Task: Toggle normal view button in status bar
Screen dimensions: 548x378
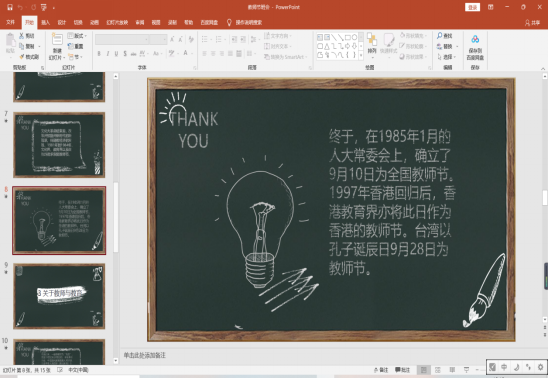Action: [x=424, y=370]
